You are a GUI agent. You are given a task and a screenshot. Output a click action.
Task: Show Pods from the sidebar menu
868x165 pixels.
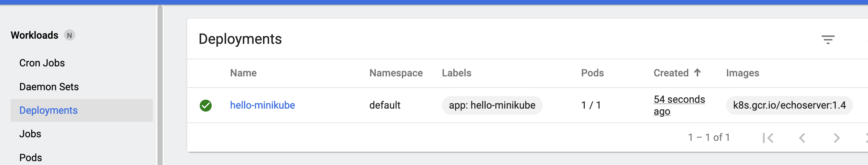coord(30,158)
